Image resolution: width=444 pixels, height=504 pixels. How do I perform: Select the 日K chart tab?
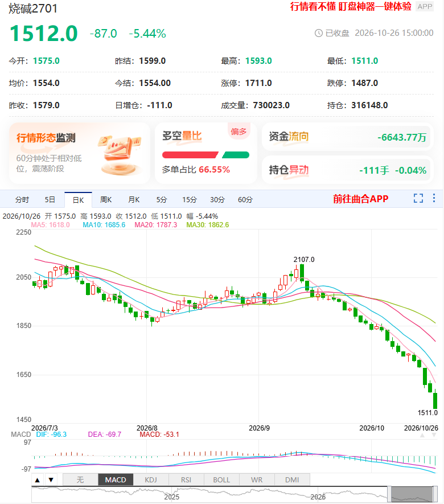(x=78, y=200)
